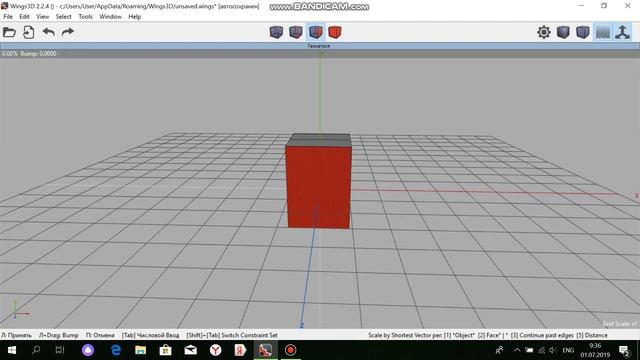The width and height of the screenshot is (640, 360).
Task: Redo the last action
Action: [x=68, y=32]
